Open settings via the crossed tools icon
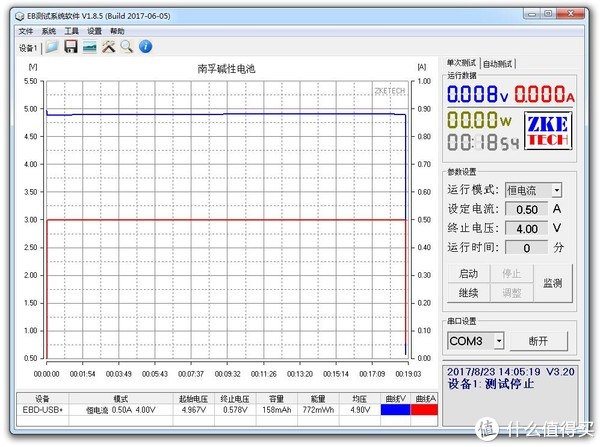 [x=108, y=47]
